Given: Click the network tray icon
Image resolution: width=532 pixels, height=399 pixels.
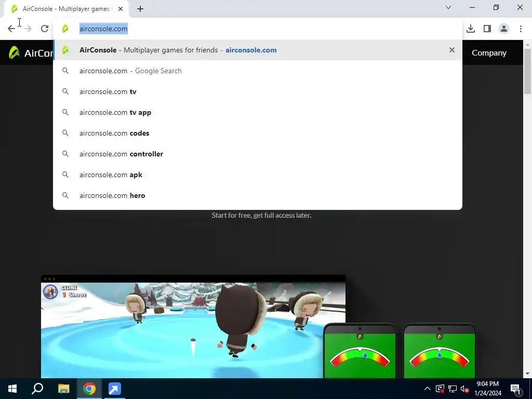Looking at the screenshot, I should tap(453, 389).
